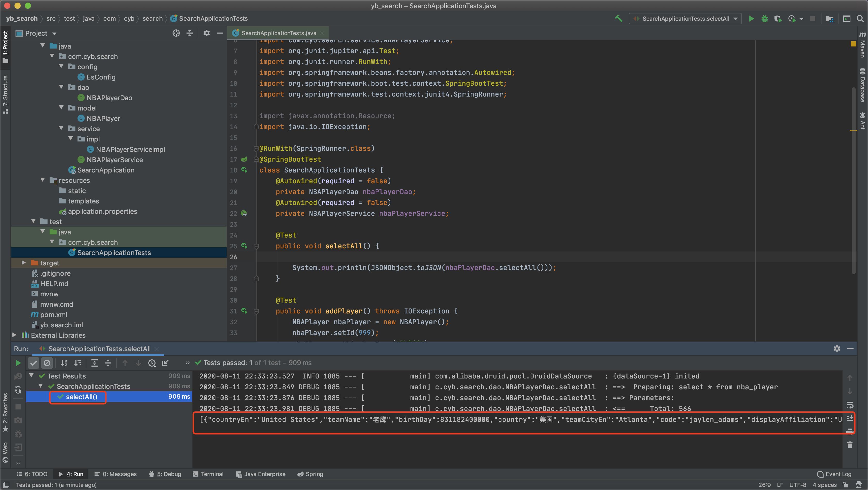This screenshot has height=490, width=868.
Task: Collapse the dao folder
Action: pos(61,87)
